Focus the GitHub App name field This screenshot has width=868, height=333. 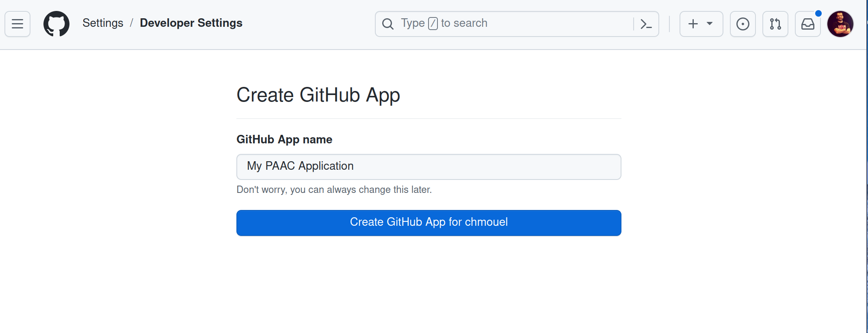pyautogui.click(x=429, y=166)
